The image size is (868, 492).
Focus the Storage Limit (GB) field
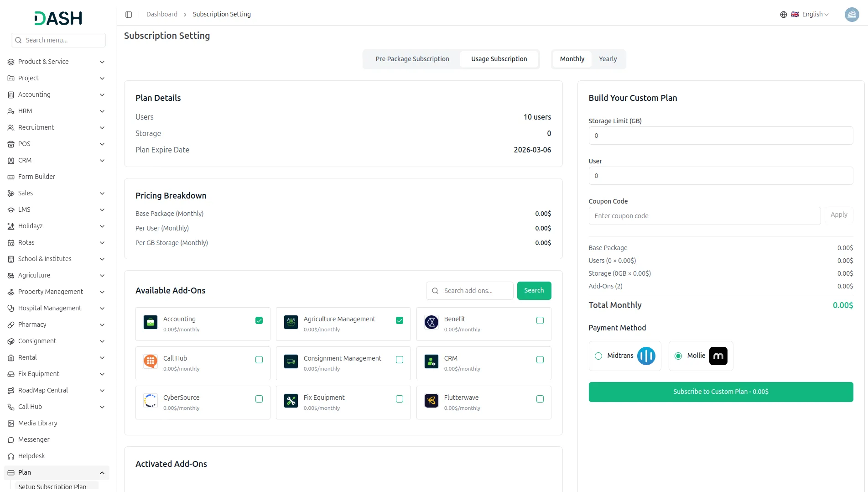tap(721, 136)
